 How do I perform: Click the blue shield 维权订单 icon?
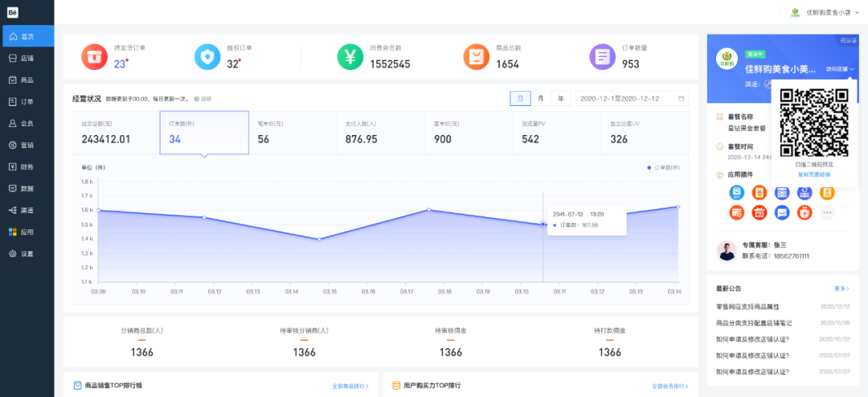(207, 56)
